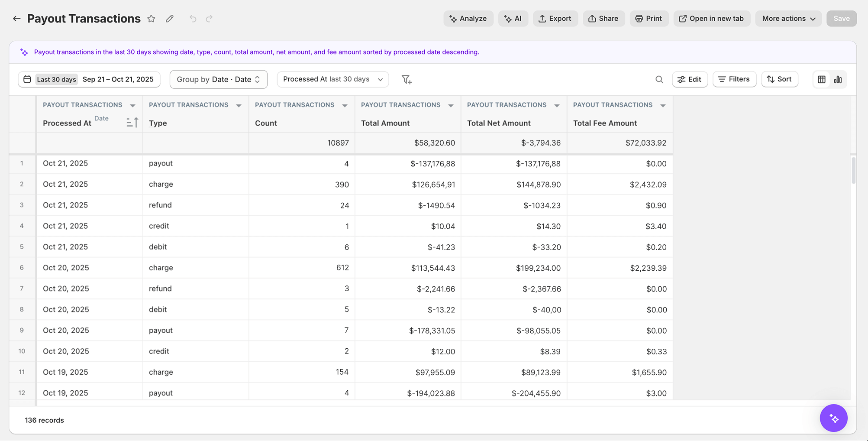Open the Type column header menu
This screenshot has width=868, height=441.
[239, 105]
